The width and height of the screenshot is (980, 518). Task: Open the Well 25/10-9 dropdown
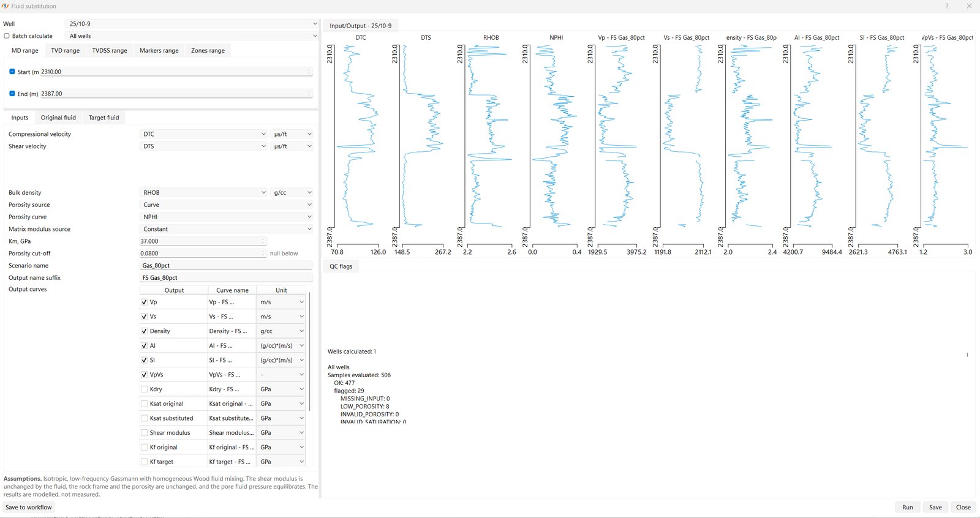(193, 24)
